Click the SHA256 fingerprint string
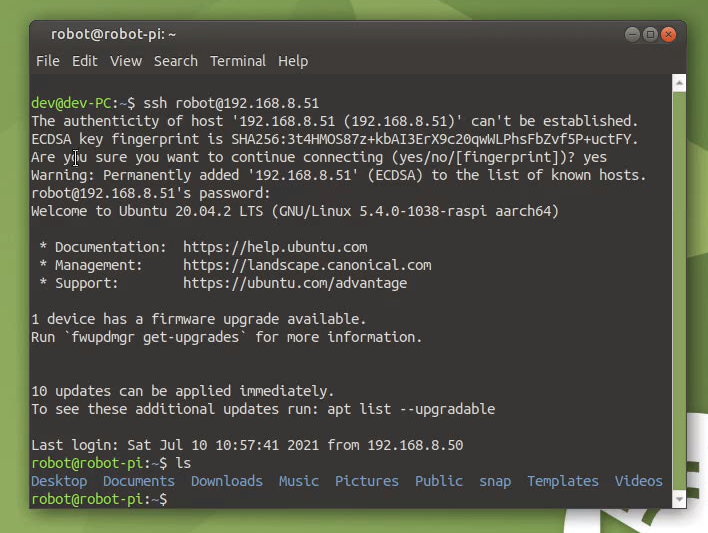Image resolution: width=708 pixels, height=533 pixels. pos(434,139)
